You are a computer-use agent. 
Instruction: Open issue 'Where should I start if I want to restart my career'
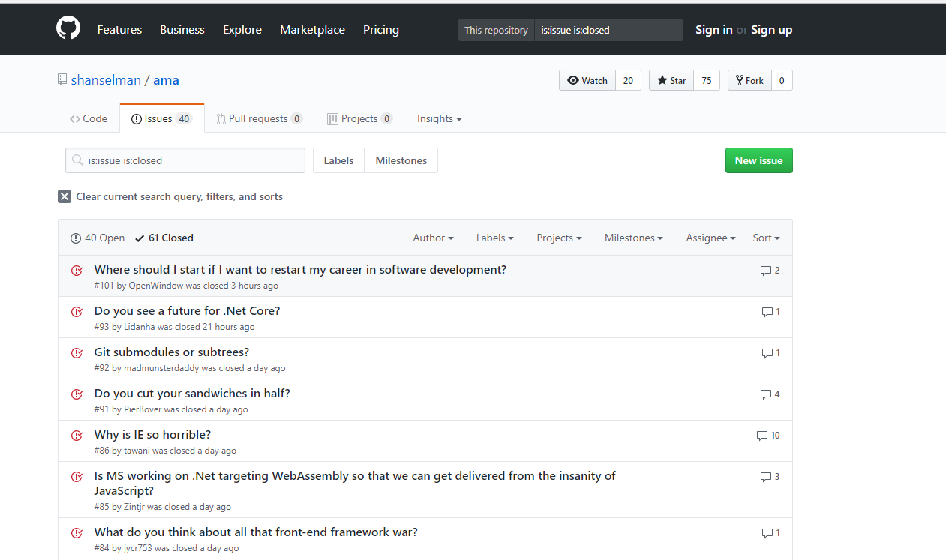coord(300,270)
